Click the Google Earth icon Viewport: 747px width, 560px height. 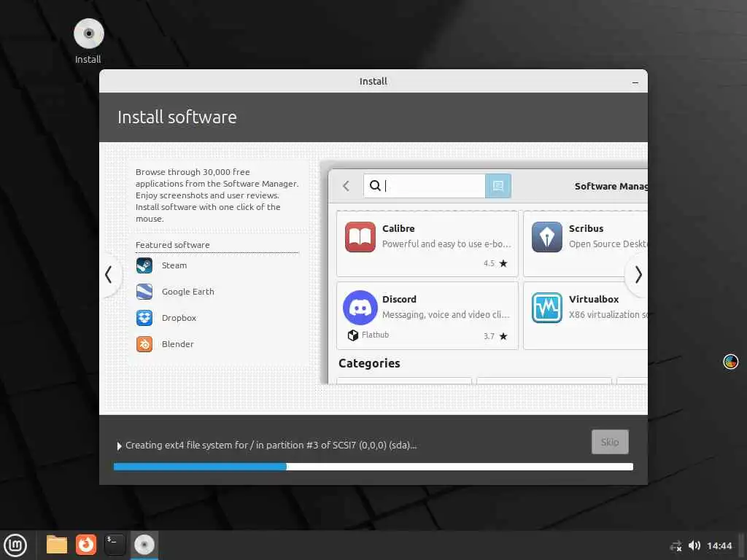[x=144, y=292]
